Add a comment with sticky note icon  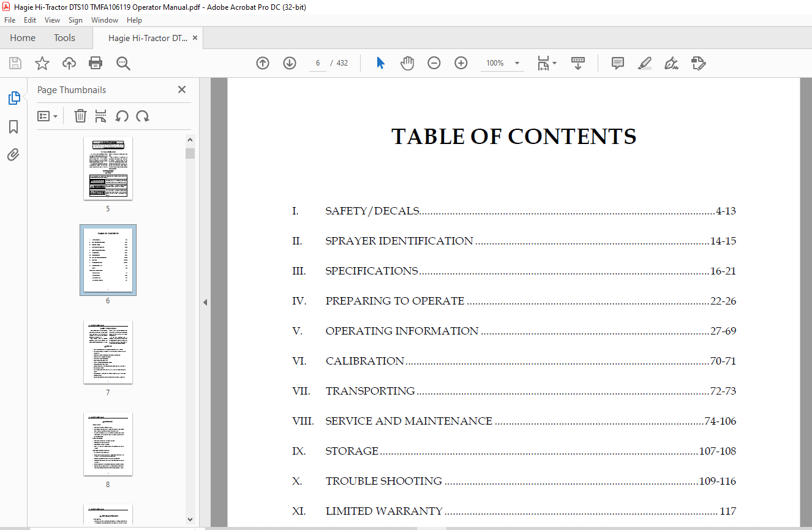pos(618,63)
